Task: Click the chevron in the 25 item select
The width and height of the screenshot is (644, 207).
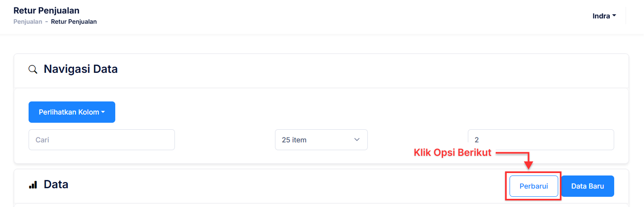Action: [x=357, y=139]
